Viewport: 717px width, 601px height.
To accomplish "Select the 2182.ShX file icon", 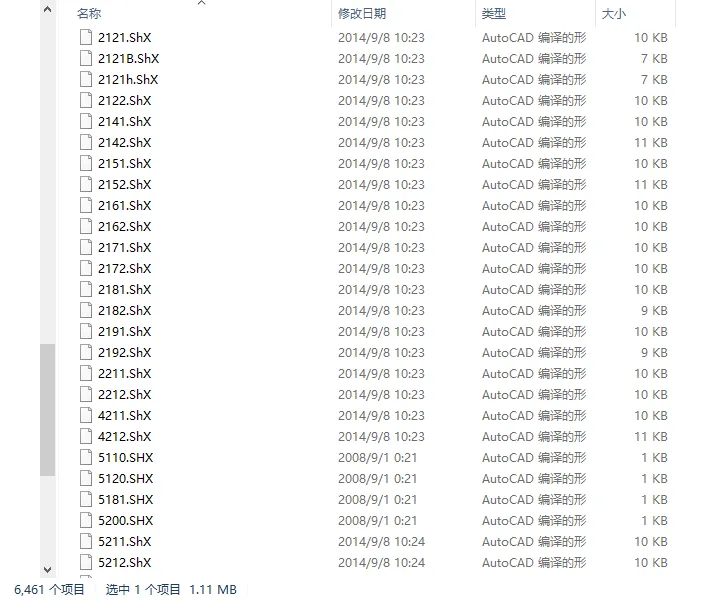I will (x=86, y=311).
